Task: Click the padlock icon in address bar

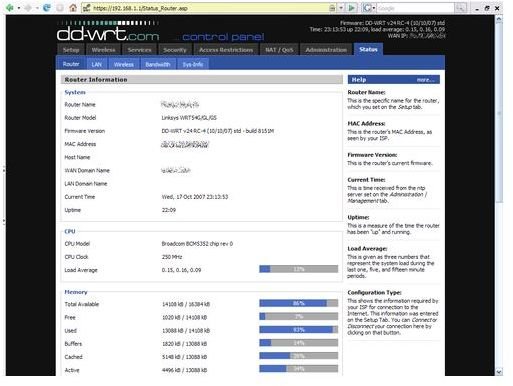Action: pyautogui.click(x=332, y=8)
